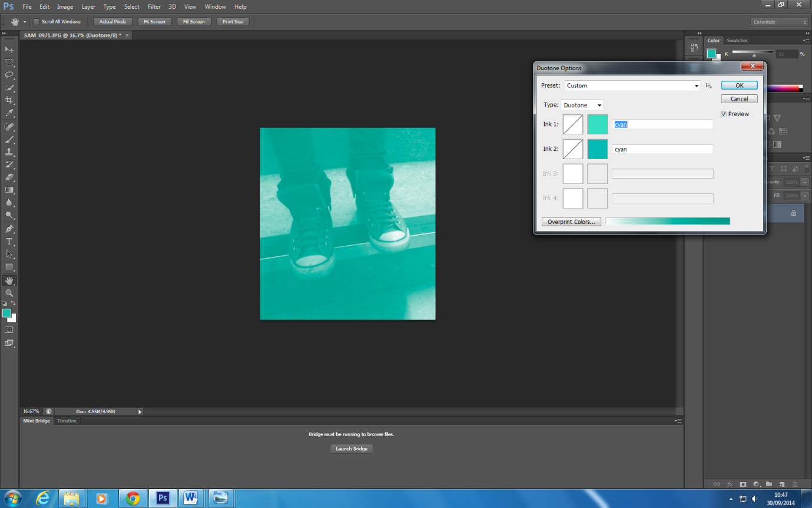This screenshot has width=812, height=508.
Task: Open the Essentials workspace dropdown
Action: 780,22
